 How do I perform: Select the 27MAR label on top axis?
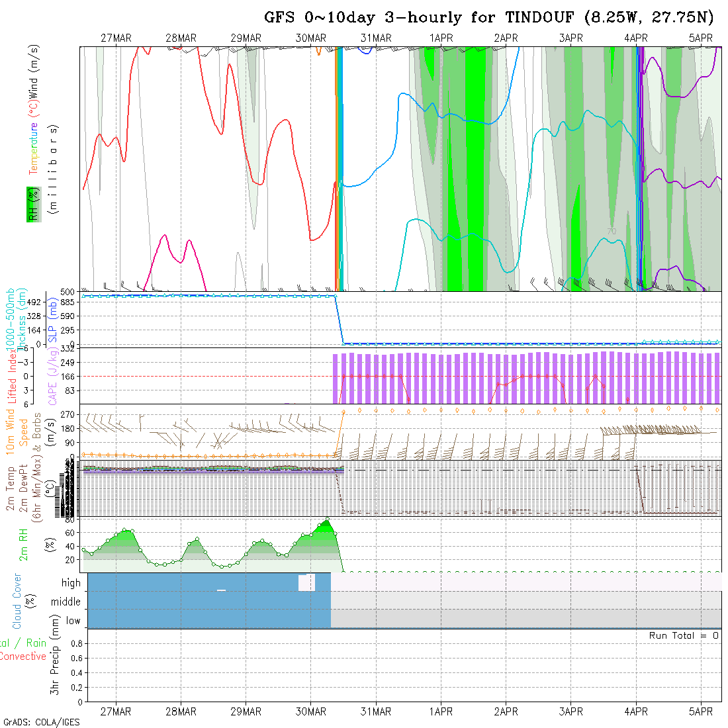(x=116, y=38)
